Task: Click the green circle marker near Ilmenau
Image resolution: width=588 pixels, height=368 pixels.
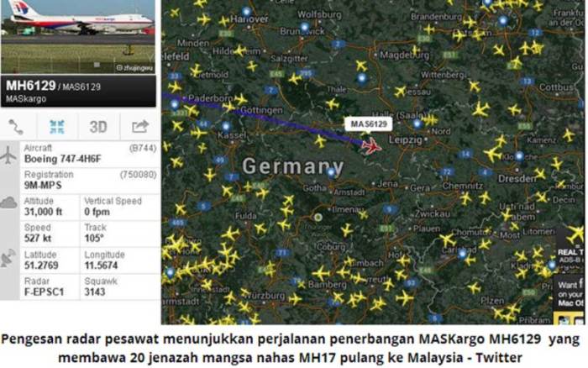Action: (318, 218)
